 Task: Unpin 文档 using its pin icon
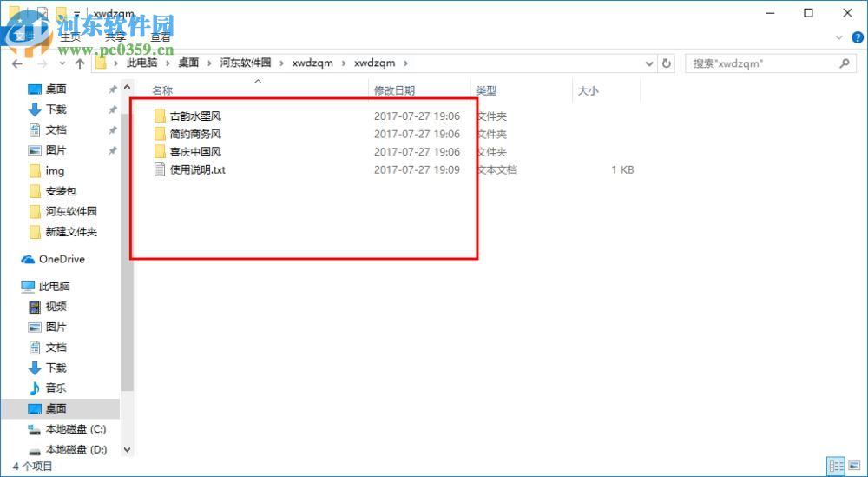112,130
